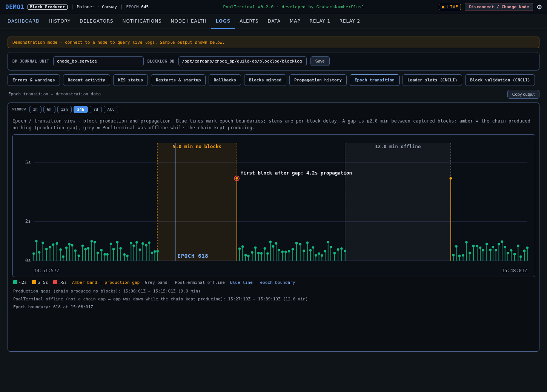Open Leader slots (CNCLI) view

pos(432,80)
